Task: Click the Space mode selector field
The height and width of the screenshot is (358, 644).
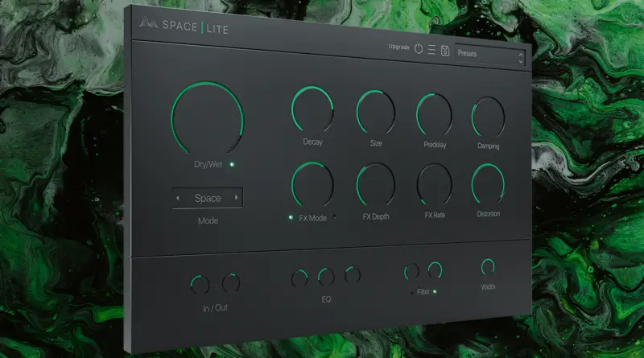Action: (x=208, y=198)
